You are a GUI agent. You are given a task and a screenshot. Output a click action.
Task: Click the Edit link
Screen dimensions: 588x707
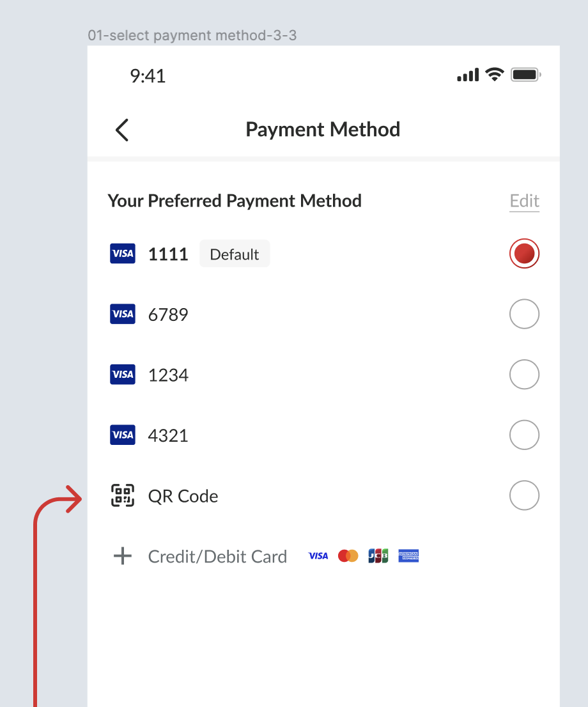pos(525,201)
